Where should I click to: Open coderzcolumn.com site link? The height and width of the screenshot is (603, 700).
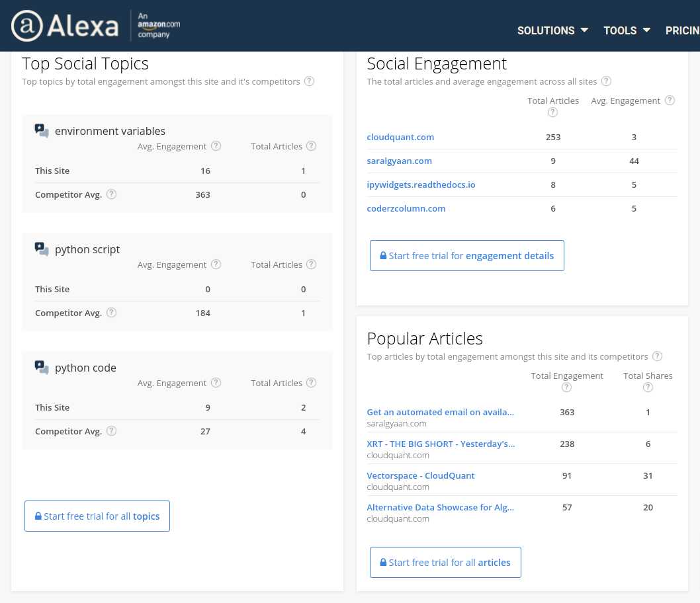coord(406,208)
